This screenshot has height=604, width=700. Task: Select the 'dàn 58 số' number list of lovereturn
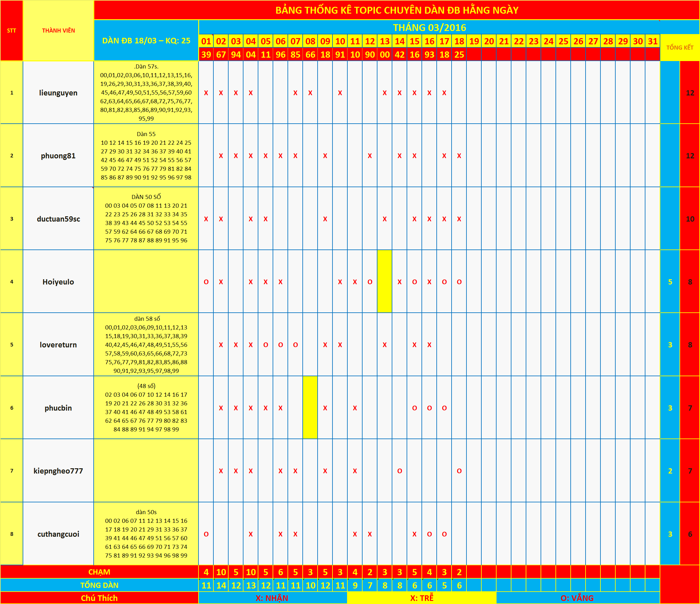[x=146, y=345]
